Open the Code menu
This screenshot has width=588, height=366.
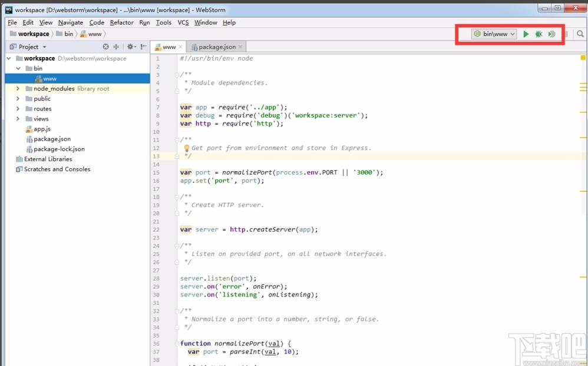(x=97, y=22)
